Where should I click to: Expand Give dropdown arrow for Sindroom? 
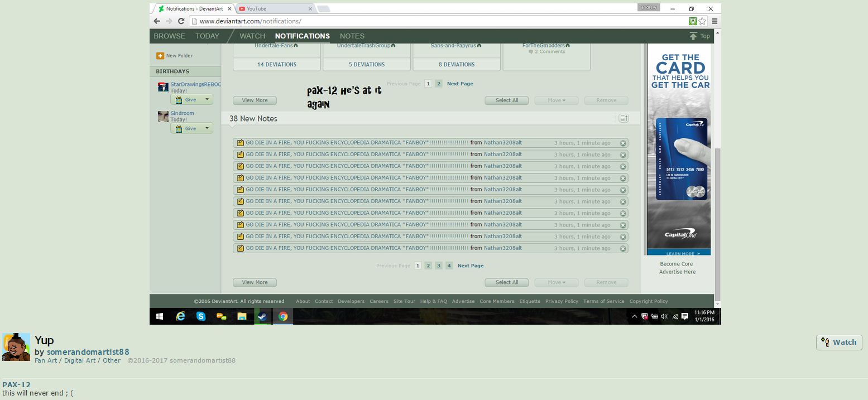[x=207, y=128]
